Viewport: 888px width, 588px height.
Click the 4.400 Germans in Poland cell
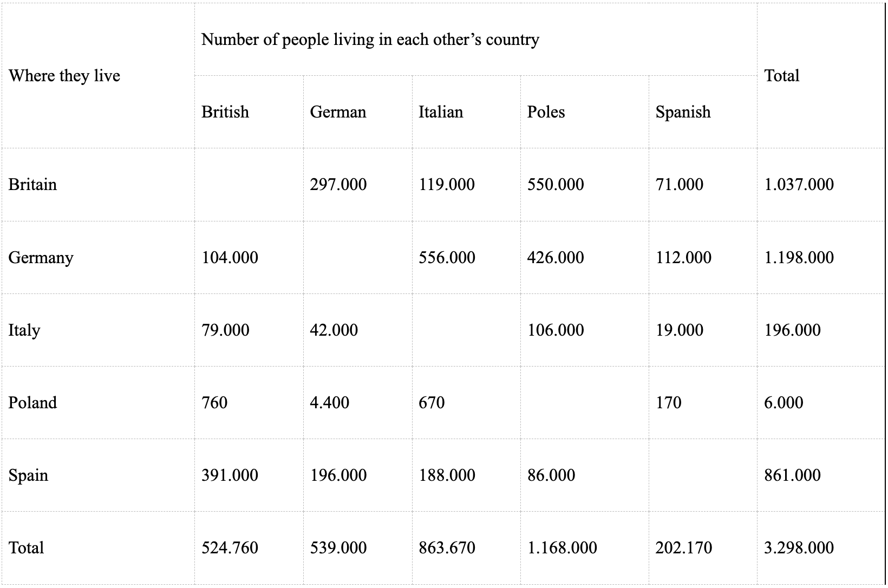point(358,402)
